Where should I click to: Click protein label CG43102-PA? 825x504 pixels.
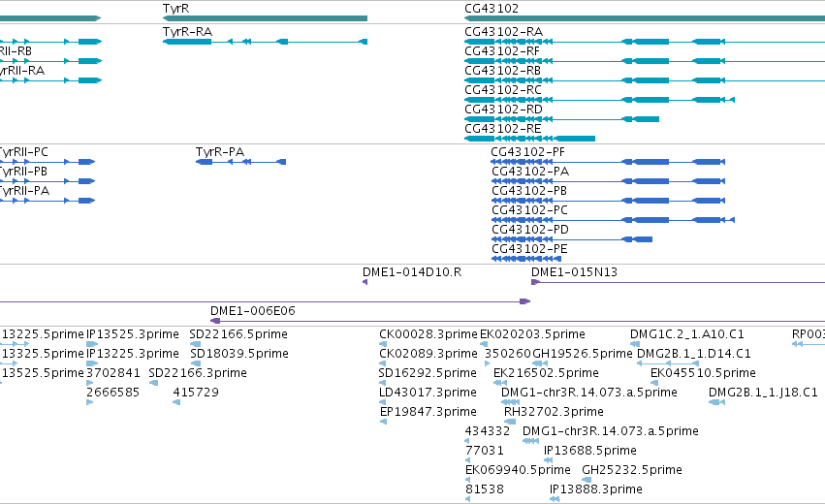tap(530, 172)
